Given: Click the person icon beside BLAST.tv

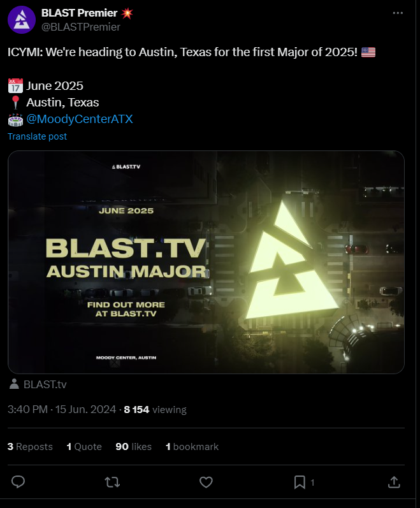Looking at the screenshot, I should [x=14, y=384].
